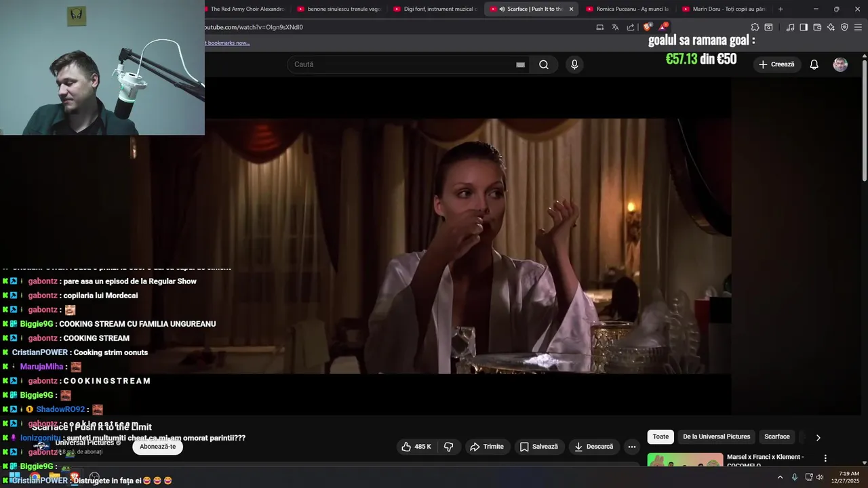Click the Salvează save button
Viewport: 868px width, 488px height.
[x=538, y=447]
